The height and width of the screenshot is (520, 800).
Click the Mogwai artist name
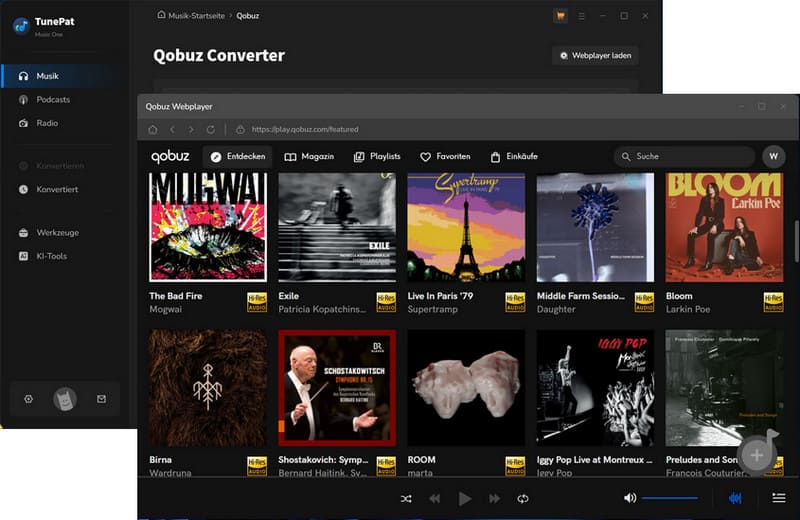coord(165,309)
